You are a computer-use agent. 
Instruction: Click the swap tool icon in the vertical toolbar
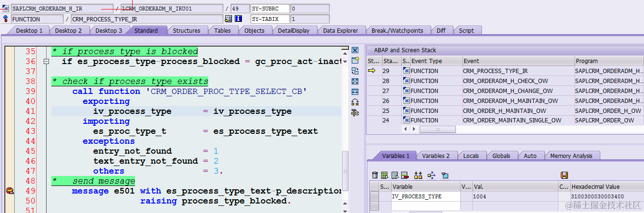point(355,71)
